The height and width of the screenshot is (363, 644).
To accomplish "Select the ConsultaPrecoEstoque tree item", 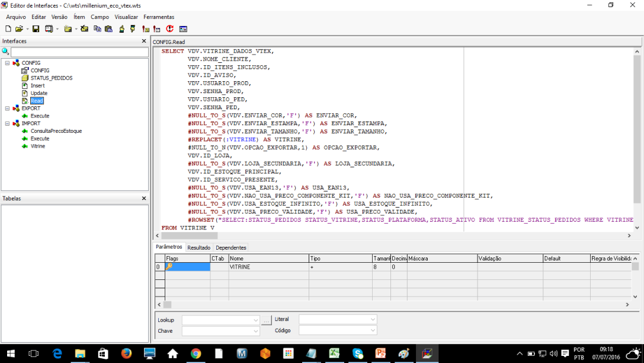I will point(56,131).
